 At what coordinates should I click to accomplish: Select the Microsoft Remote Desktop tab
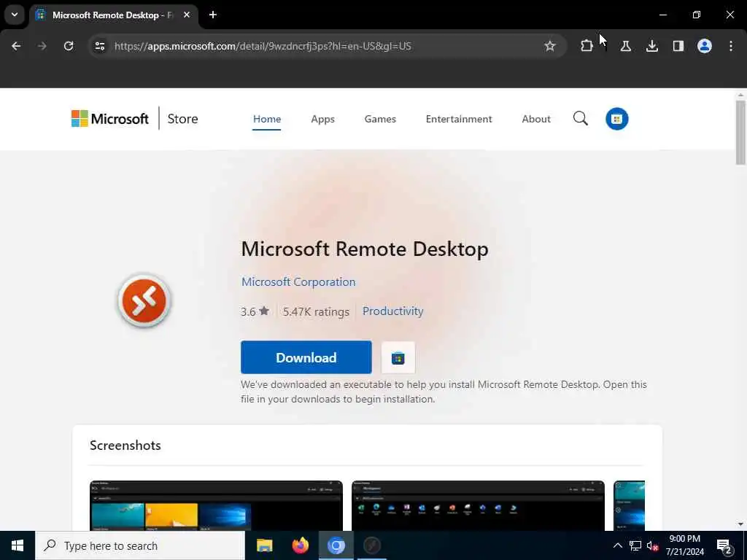(x=113, y=15)
